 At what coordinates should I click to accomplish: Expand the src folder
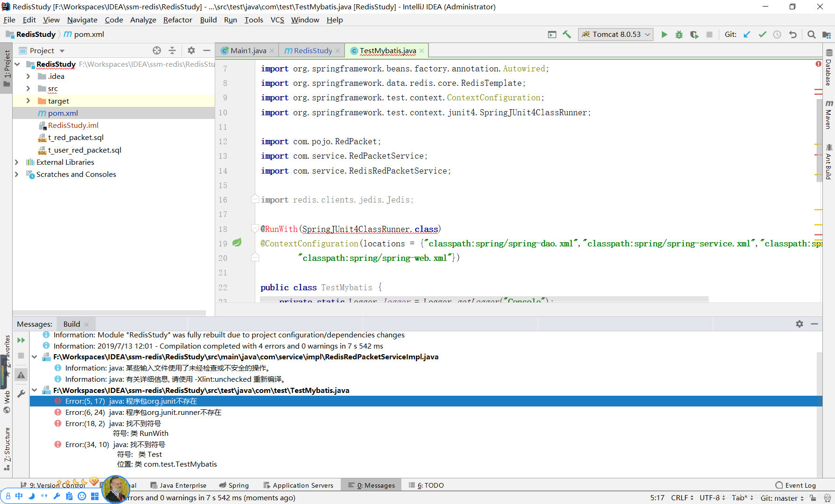(28, 88)
